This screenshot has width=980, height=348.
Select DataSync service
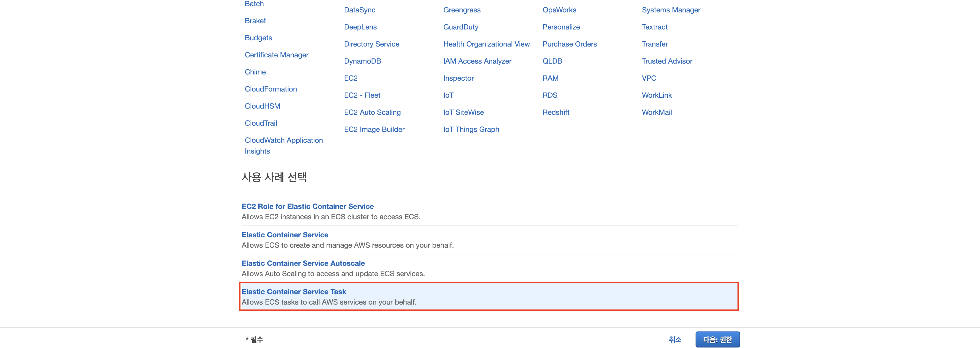click(359, 10)
